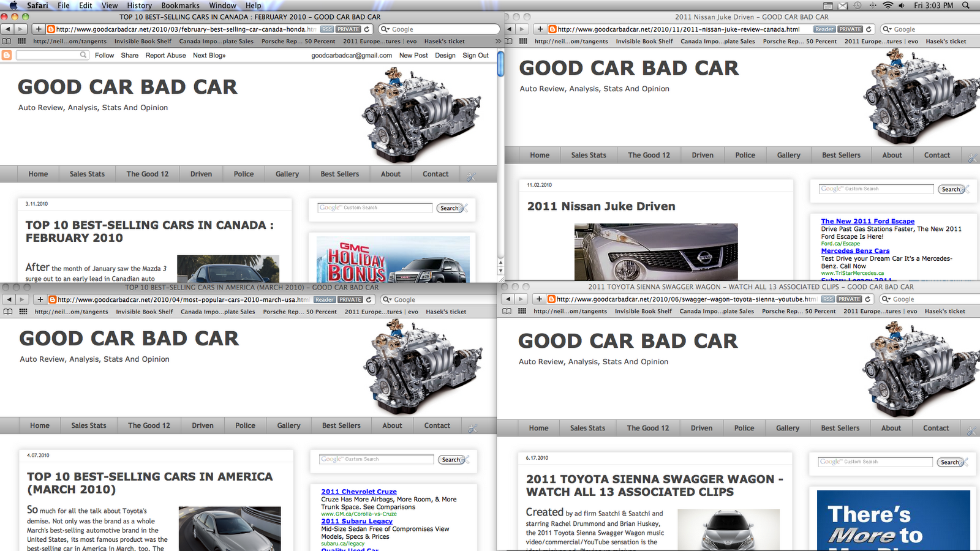This screenshot has height=551, width=980.
Task: Show all bookmarks in America March 2010 window
Action: coord(8,312)
